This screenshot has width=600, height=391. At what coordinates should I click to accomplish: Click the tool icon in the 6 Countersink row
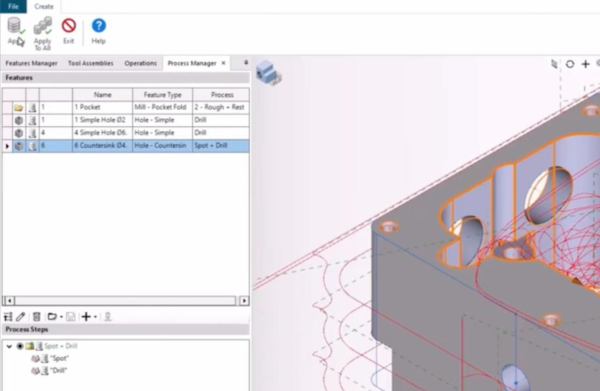coord(33,146)
